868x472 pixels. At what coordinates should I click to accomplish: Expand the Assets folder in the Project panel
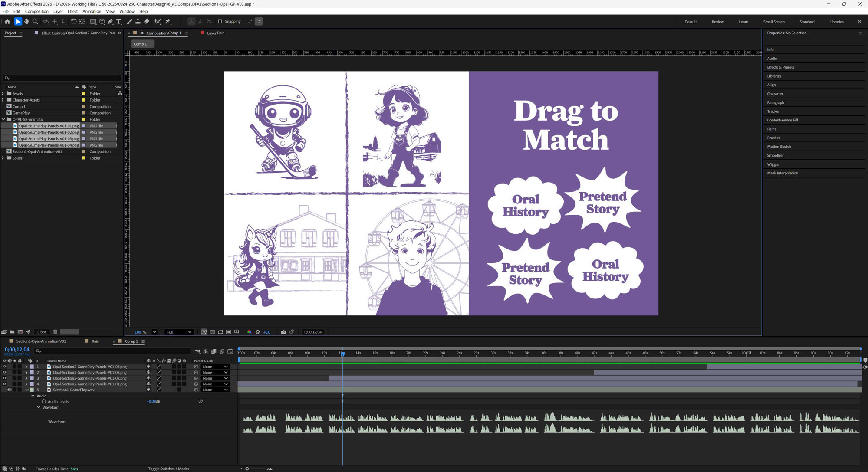(x=3, y=93)
